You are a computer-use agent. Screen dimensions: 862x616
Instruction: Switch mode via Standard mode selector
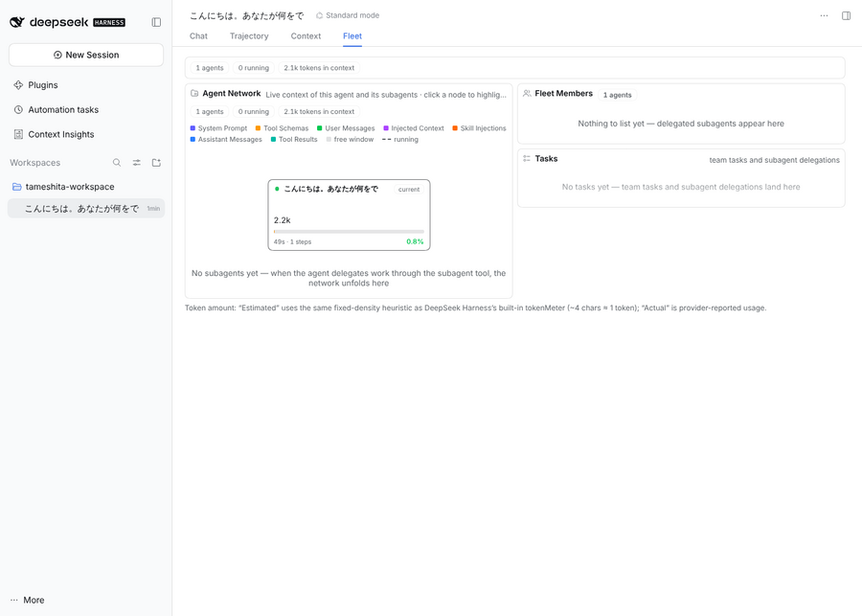(348, 15)
